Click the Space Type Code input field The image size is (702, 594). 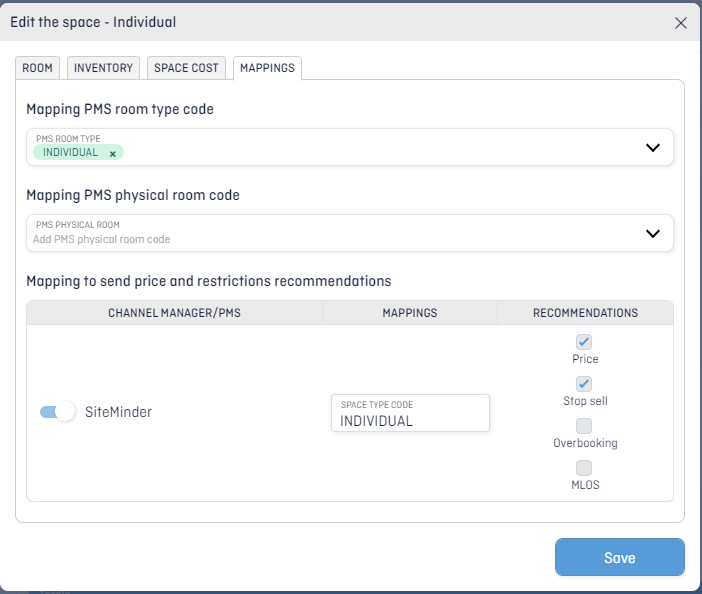[x=410, y=421]
